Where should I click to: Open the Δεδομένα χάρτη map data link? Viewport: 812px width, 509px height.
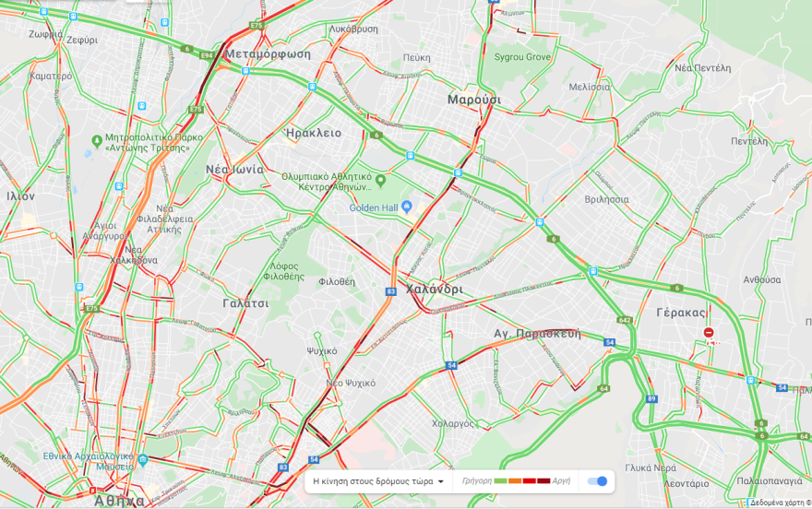(x=780, y=503)
